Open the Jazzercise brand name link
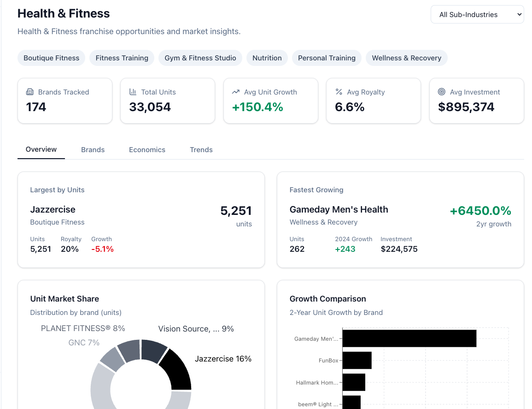Viewport: 532px width, 409px height. pyautogui.click(x=53, y=209)
